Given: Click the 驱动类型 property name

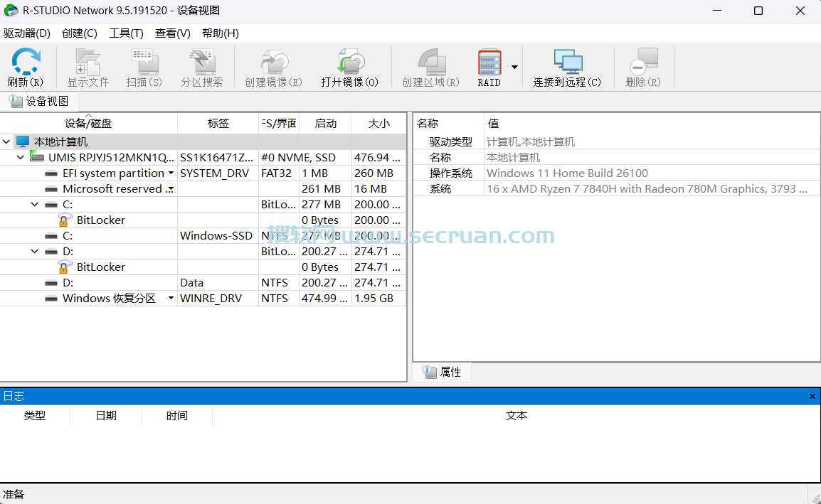Looking at the screenshot, I should [x=451, y=142].
